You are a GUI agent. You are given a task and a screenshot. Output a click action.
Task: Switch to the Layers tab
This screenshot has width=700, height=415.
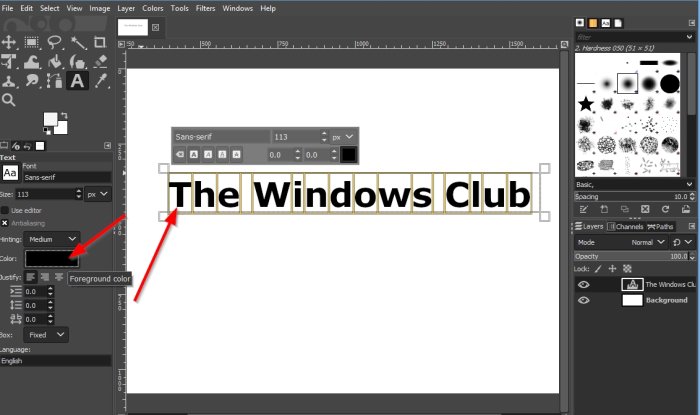[x=589, y=227]
